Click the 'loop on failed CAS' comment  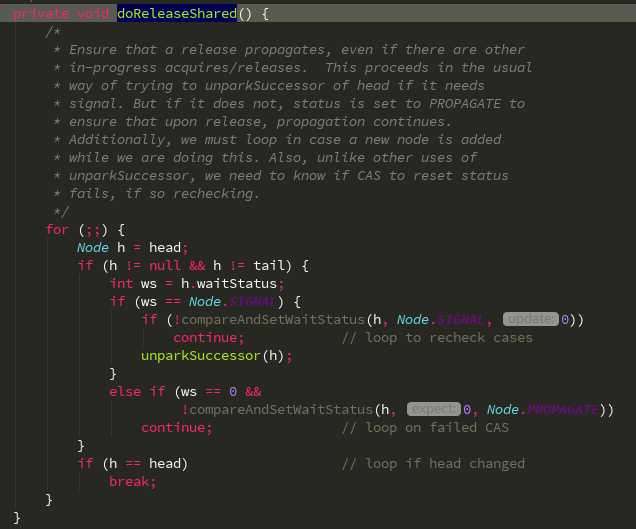(x=425, y=428)
